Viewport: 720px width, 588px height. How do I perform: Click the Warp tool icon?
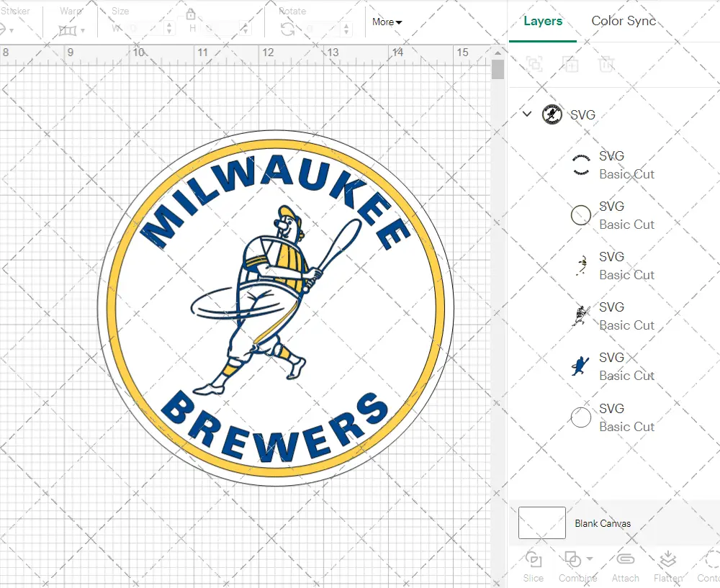tap(68, 31)
